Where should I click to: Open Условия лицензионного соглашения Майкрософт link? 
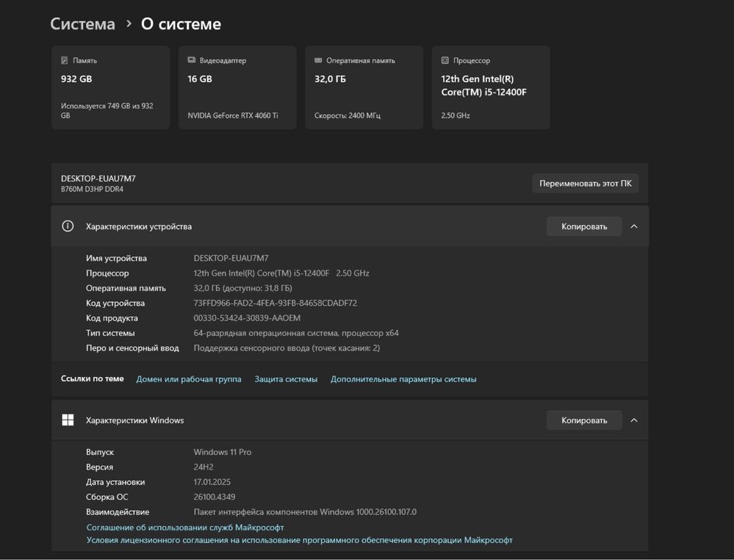coord(300,540)
